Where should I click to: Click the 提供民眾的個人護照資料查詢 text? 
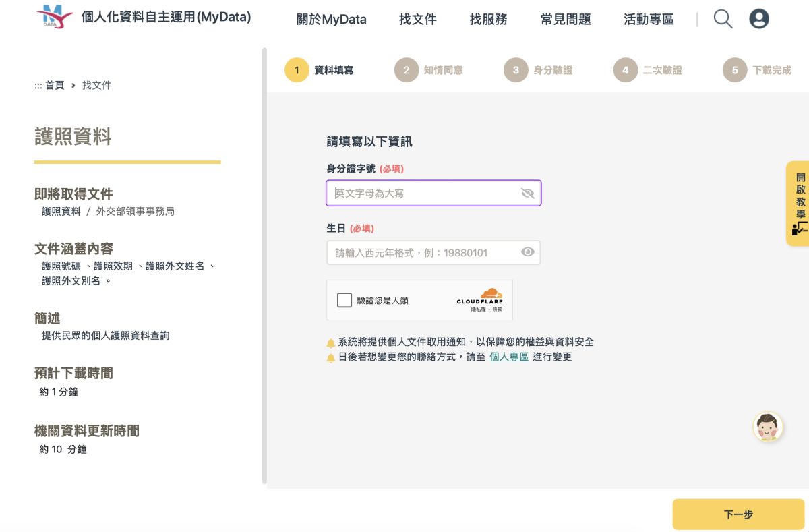tap(106, 335)
